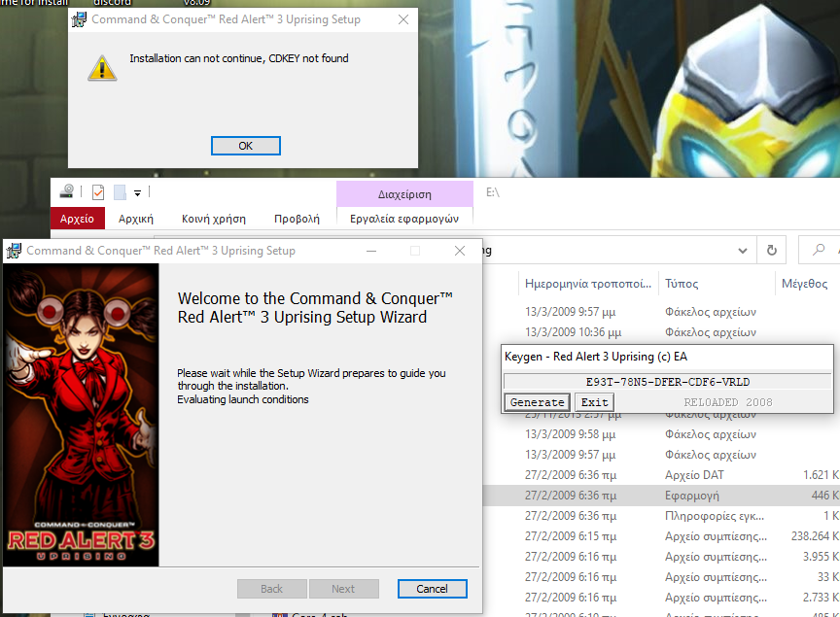Close the CDKEY error dialog with the X
840x617 pixels.
click(x=403, y=19)
